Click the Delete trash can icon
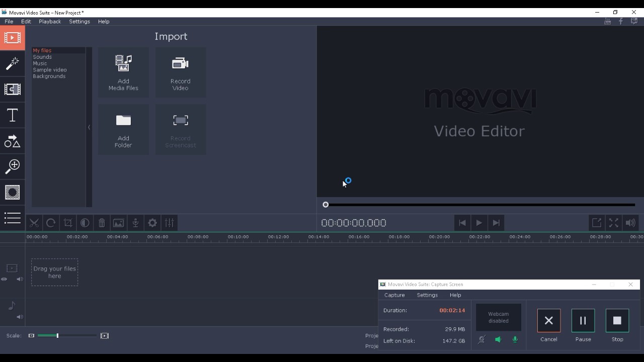The image size is (644, 362). [102, 223]
